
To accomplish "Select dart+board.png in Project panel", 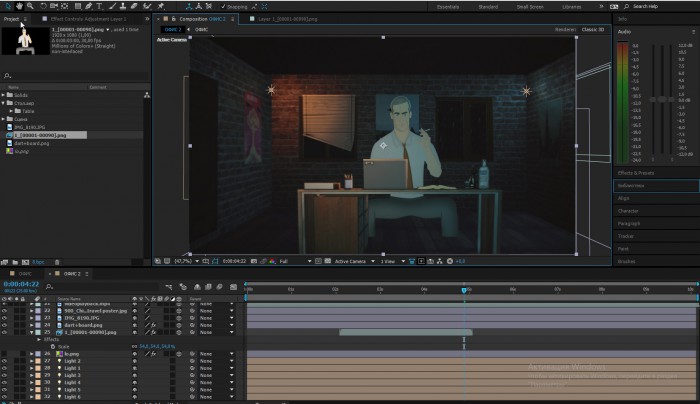I will coord(31,143).
